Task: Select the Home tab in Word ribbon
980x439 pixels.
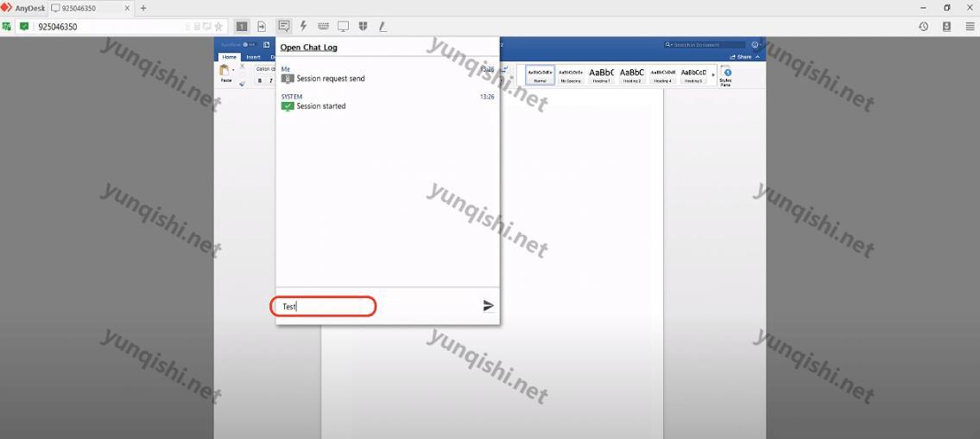Action: [x=230, y=57]
